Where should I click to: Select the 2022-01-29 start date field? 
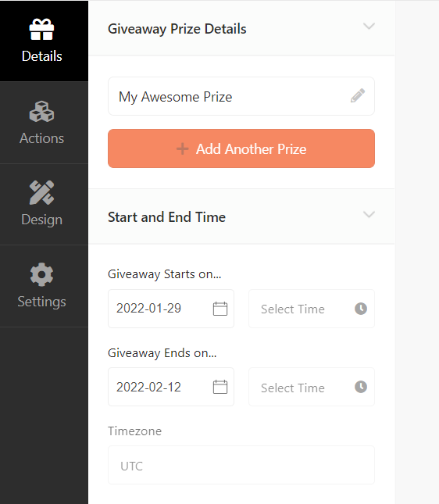(x=171, y=309)
